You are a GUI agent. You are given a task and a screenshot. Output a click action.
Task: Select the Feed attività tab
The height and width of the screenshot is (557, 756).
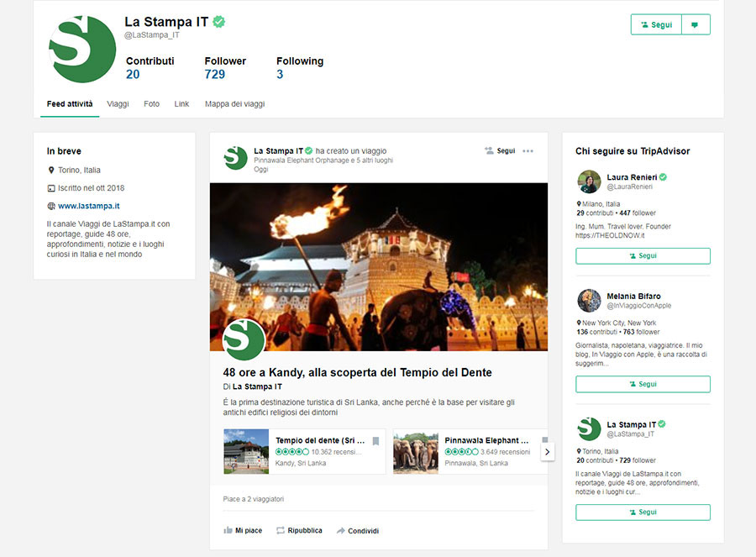[x=70, y=103]
